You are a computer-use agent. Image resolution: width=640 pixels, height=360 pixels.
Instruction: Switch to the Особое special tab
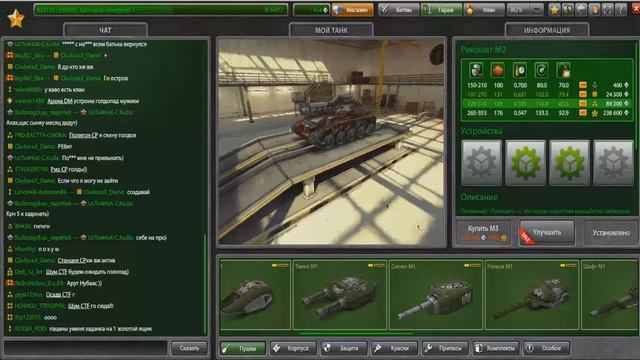[x=546, y=348]
